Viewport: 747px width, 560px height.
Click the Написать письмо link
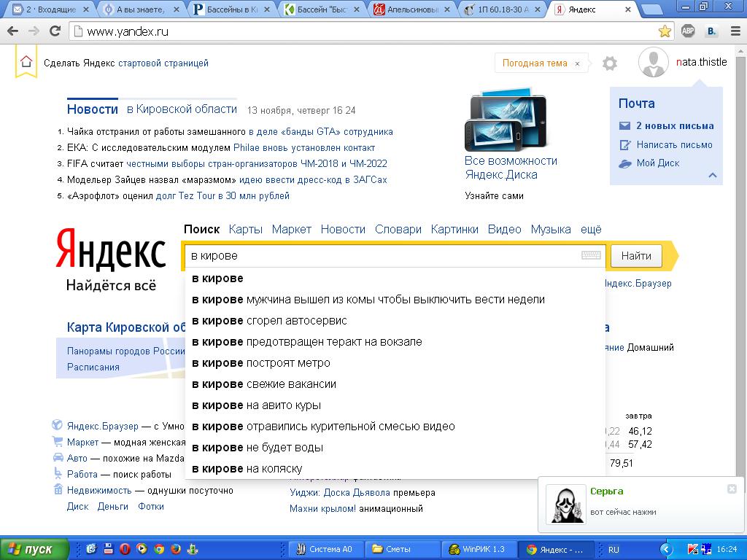click(675, 145)
